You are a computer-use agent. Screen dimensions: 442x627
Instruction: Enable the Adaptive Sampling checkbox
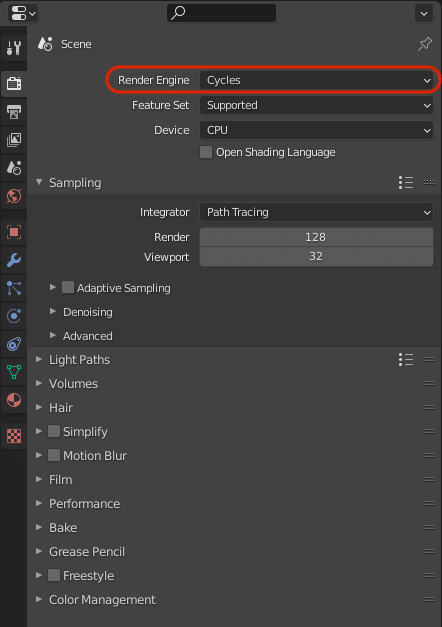pyautogui.click(x=68, y=287)
